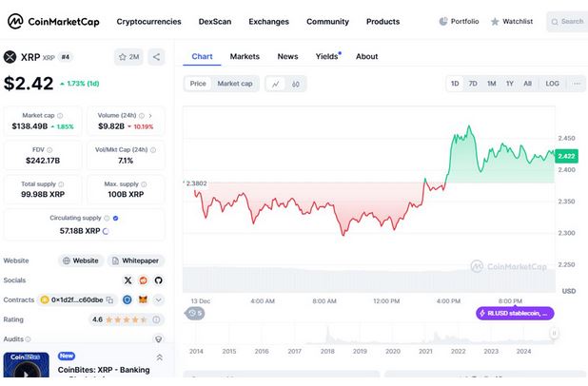Open the X (Twitter) social link

point(128,280)
